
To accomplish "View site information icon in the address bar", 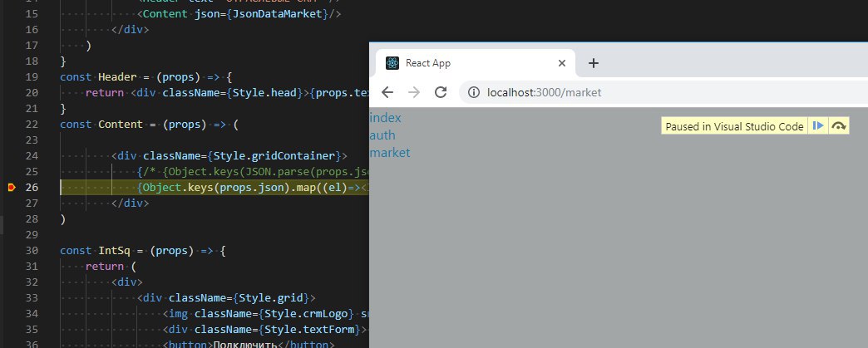I will point(474,92).
